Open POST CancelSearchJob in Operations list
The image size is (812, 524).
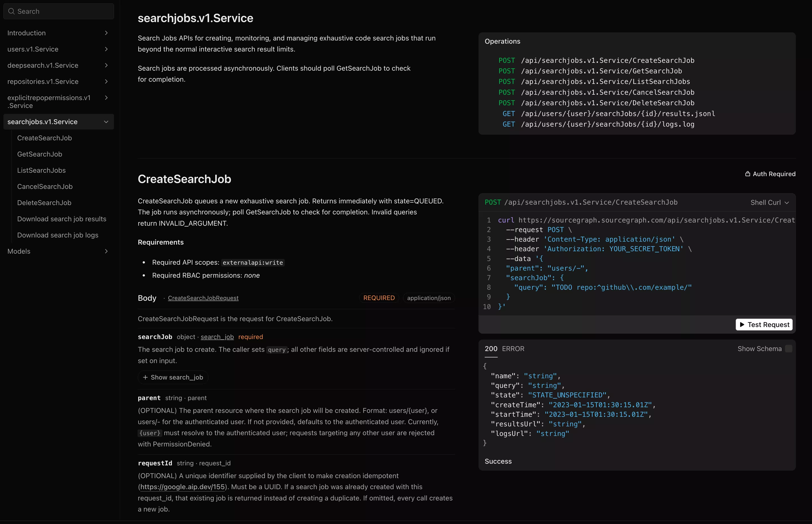tap(597, 92)
